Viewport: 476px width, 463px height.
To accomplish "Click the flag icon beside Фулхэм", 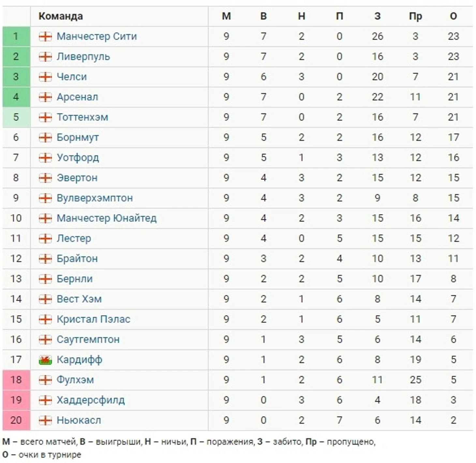I will (45, 380).
